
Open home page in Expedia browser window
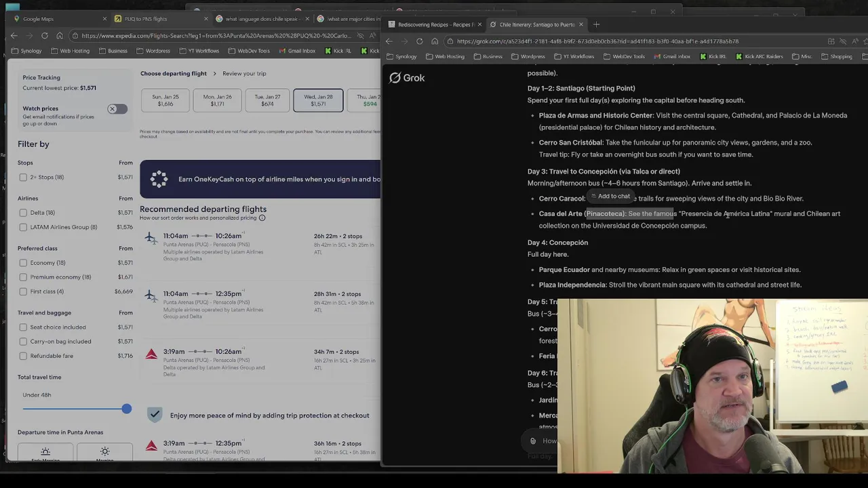60,36
